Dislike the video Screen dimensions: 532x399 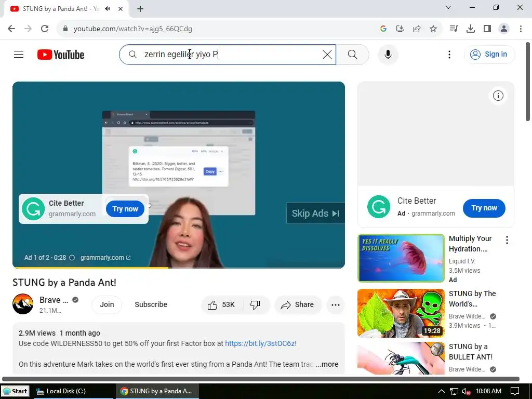click(x=255, y=304)
